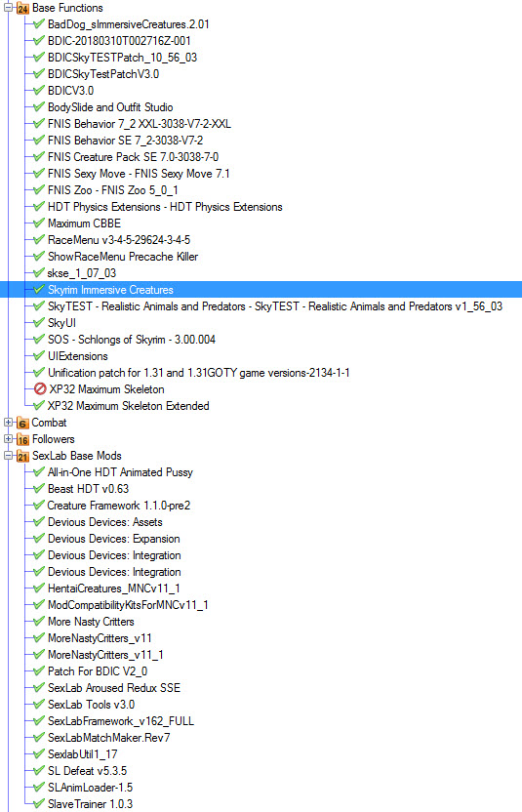Select the FNIS Sexy Move 7.1 entry

coord(139,174)
